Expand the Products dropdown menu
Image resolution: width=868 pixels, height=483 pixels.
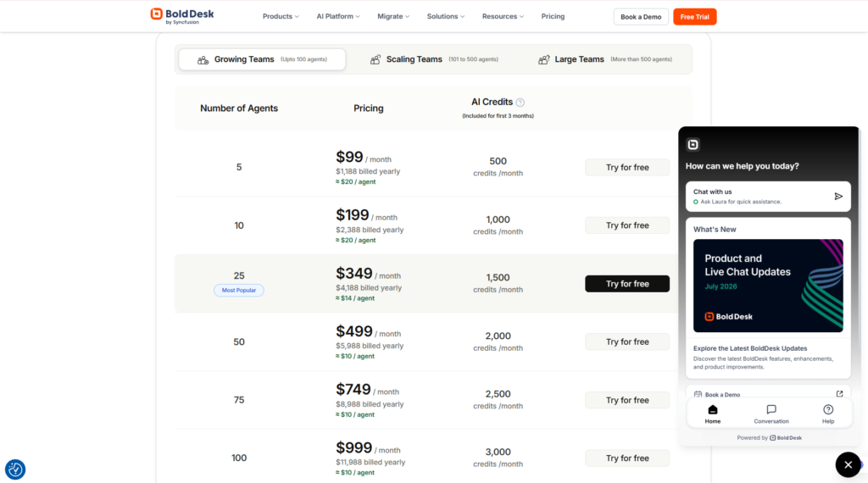coord(280,17)
